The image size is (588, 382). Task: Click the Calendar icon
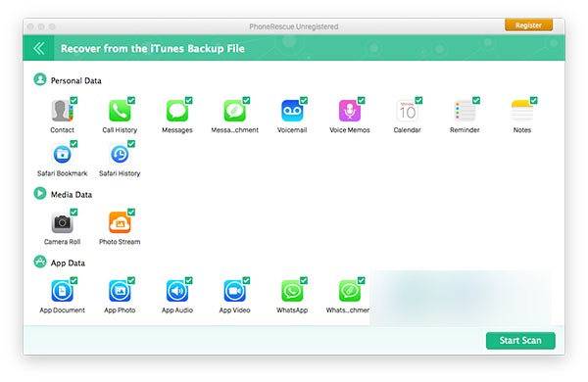point(407,111)
